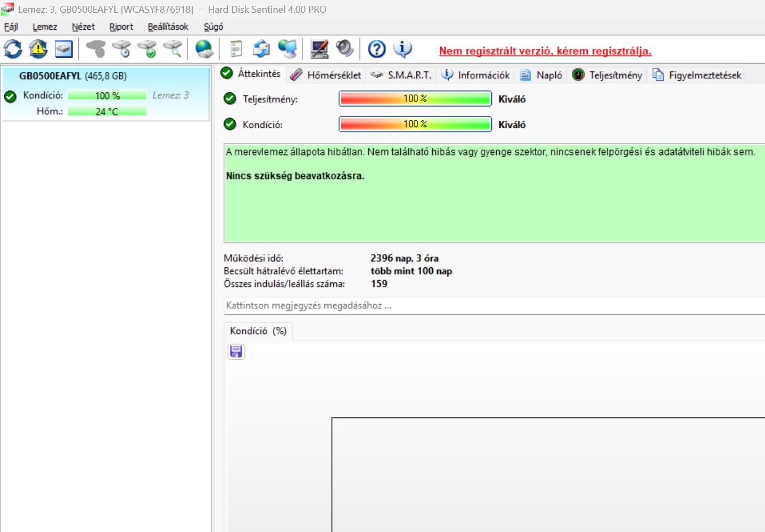Click the floppy disk save icon below Kondíció
Image resolution: width=765 pixels, height=532 pixels.
pos(236,351)
